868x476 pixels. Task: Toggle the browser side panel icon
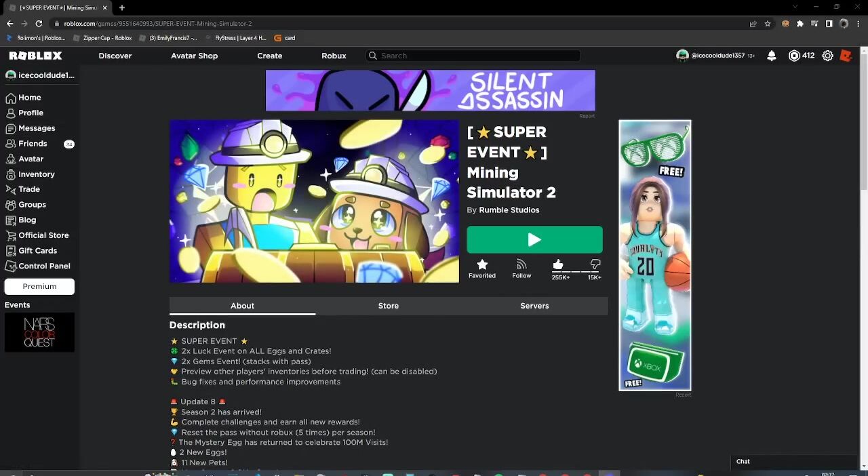[829, 23]
